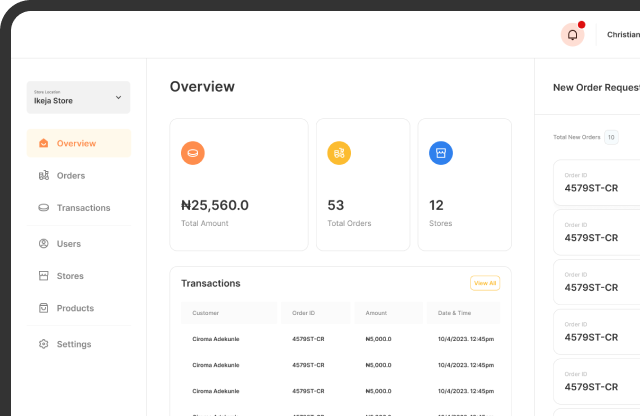
Task: Click the Date & Time column header
Action: click(x=454, y=313)
